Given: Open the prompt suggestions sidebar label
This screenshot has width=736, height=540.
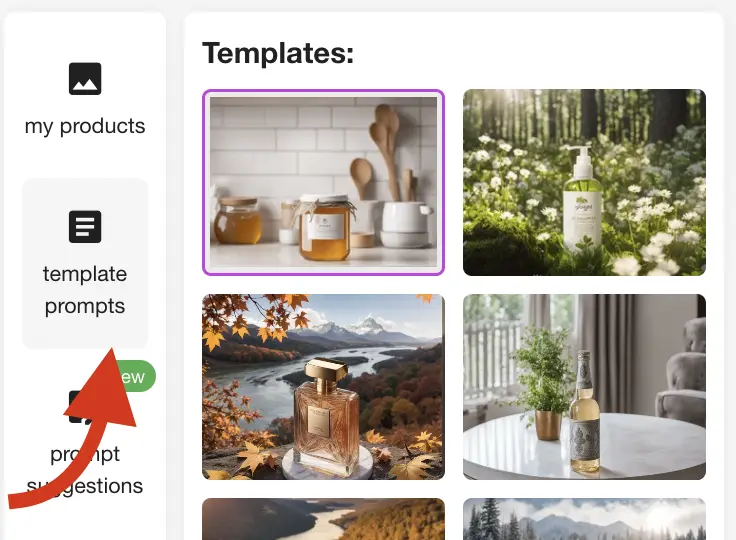Looking at the screenshot, I should [x=85, y=470].
